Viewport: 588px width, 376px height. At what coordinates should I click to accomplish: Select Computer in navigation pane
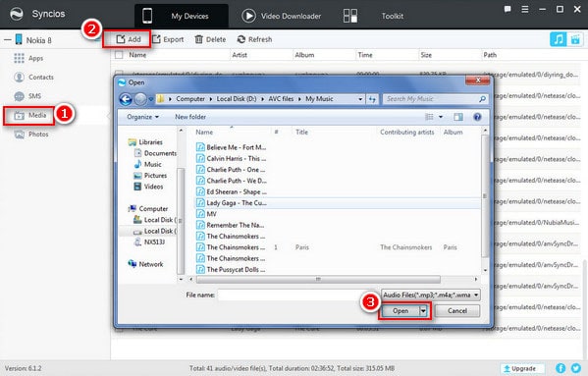pyautogui.click(x=148, y=209)
